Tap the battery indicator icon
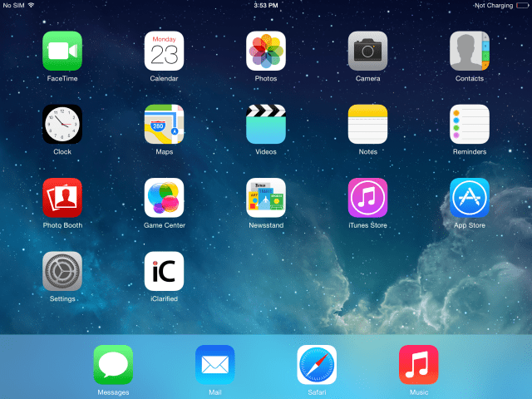 click(523, 6)
